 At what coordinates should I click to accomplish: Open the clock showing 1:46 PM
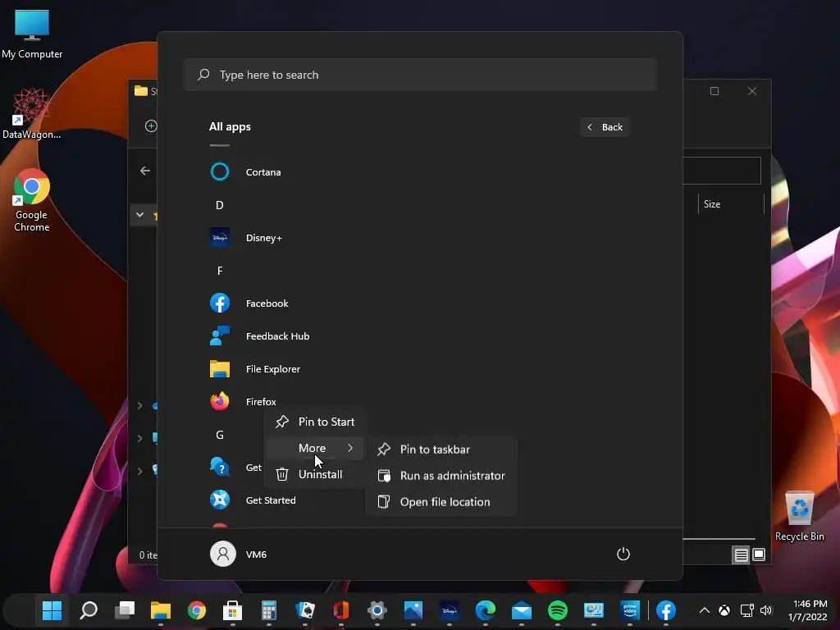tap(808, 610)
